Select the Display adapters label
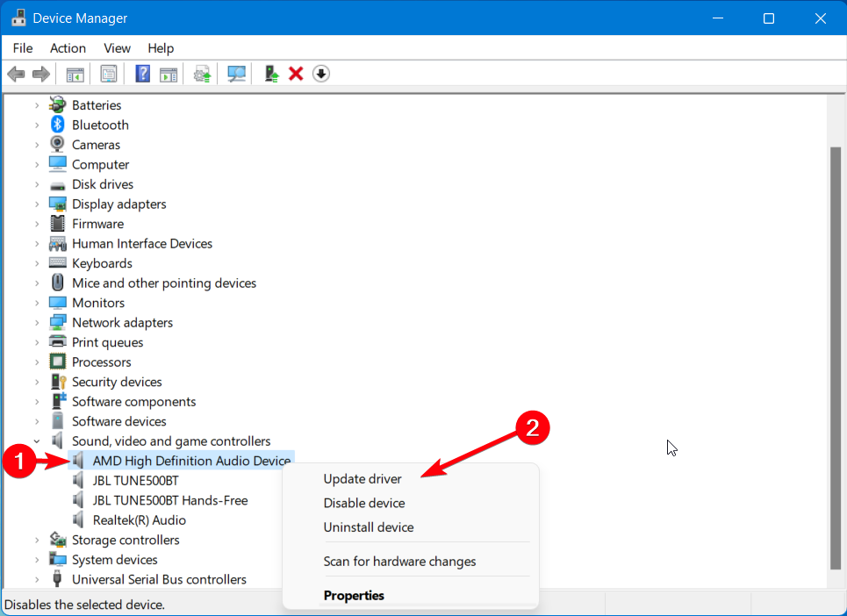 (x=118, y=204)
